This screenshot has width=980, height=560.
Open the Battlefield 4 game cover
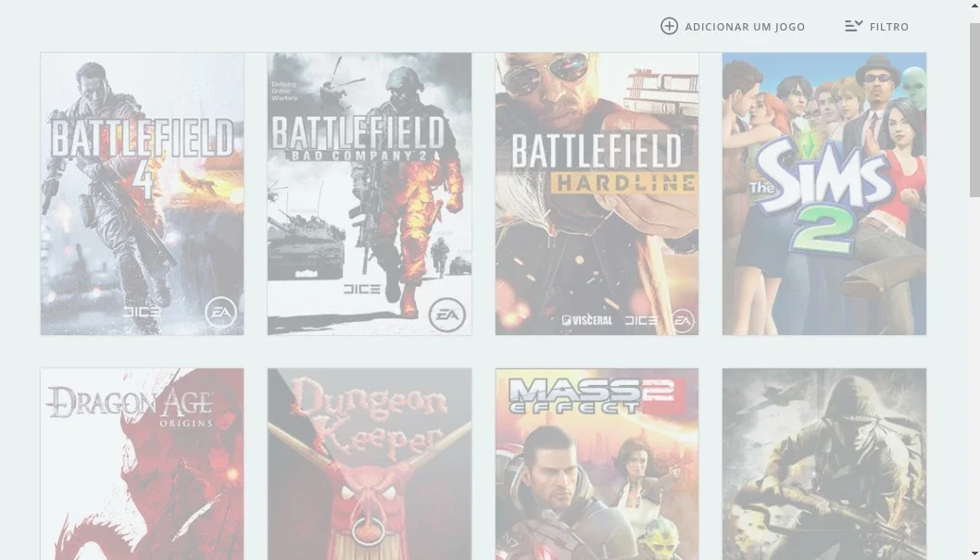pyautogui.click(x=143, y=193)
